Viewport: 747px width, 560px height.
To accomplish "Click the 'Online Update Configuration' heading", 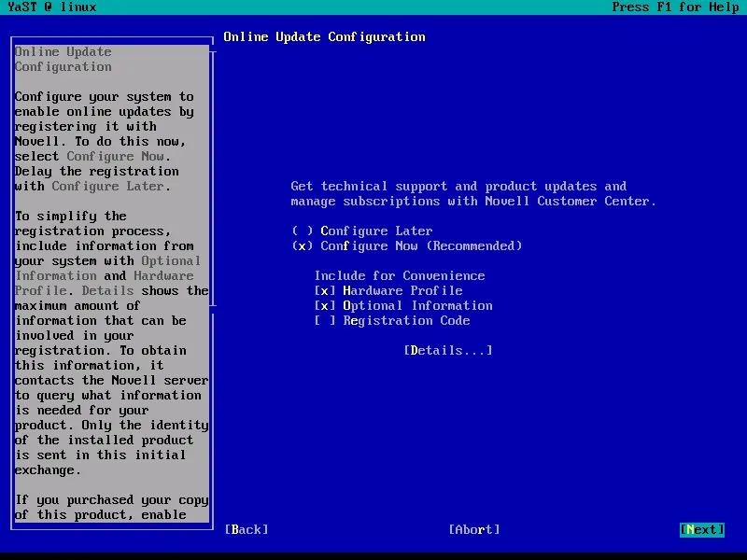I will (x=324, y=37).
